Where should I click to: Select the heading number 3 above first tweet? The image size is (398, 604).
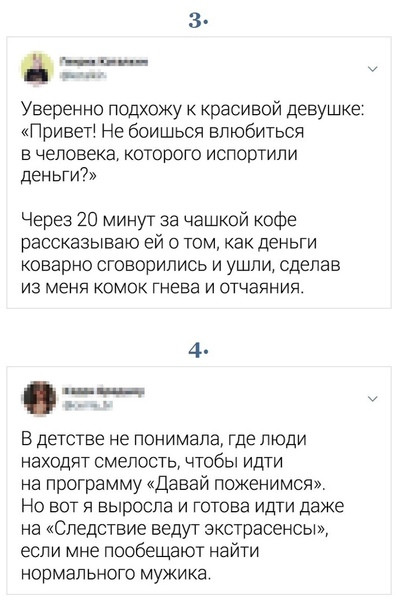tap(198, 21)
